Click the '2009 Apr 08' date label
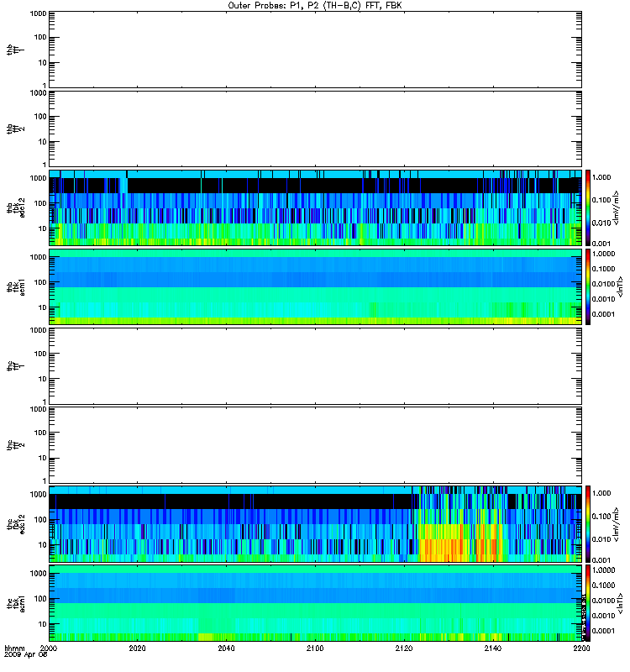630x672 pixels. pyautogui.click(x=26, y=655)
